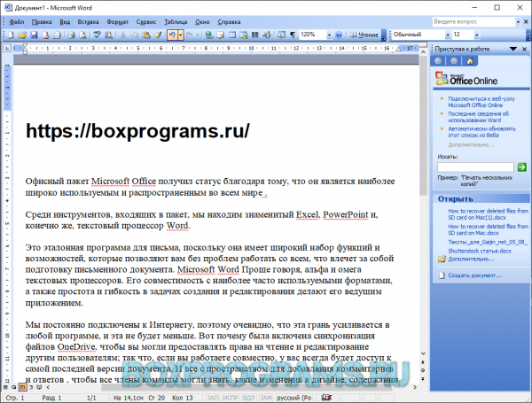
Task: Open the Формат menu
Action: pos(118,22)
